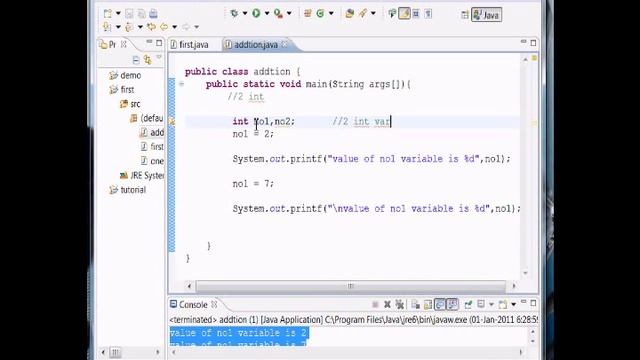This screenshot has width=640, height=360.
Task: Toggle Show Console on Standard Error
Action: [452, 304]
